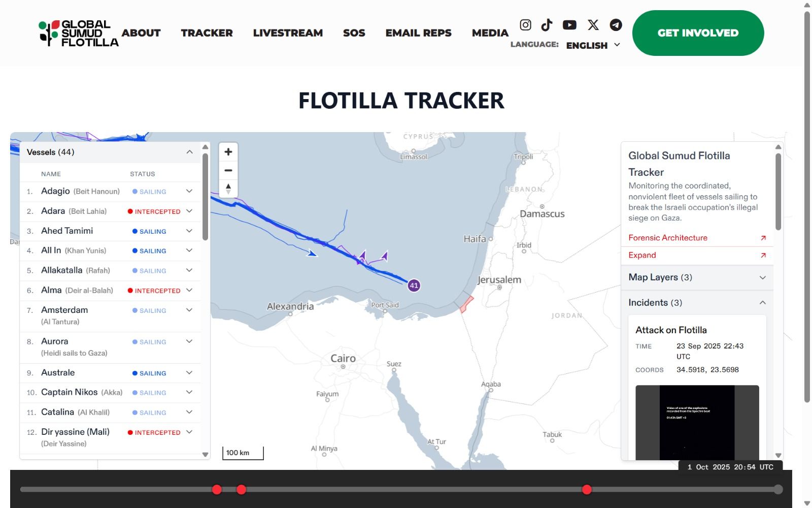Go to the Email Reps page

click(418, 33)
